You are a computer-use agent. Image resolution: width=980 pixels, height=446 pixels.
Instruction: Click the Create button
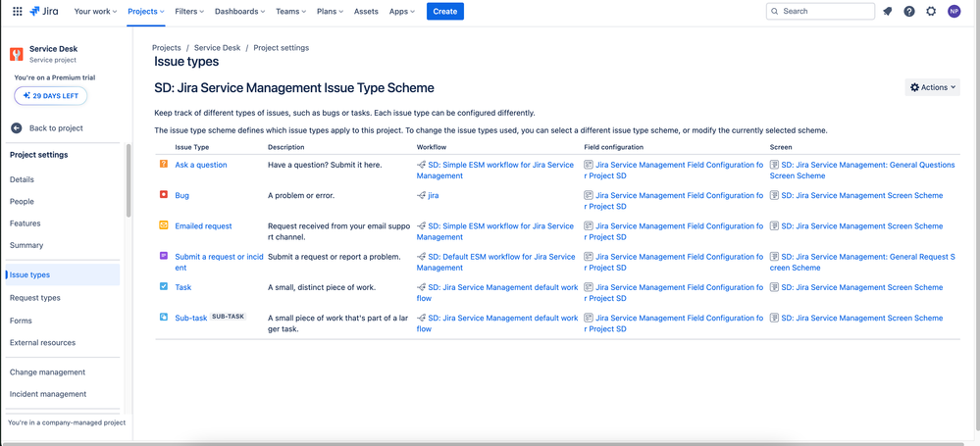coord(445,11)
